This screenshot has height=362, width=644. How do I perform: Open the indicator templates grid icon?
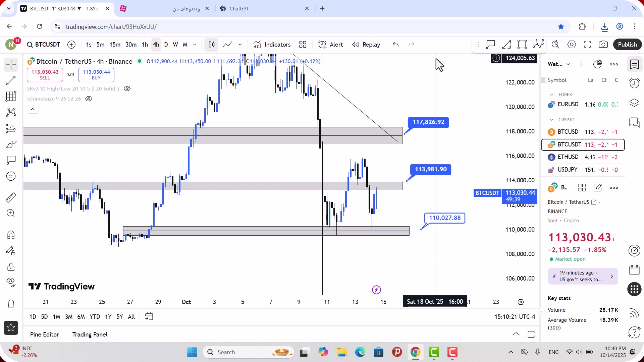click(x=303, y=45)
